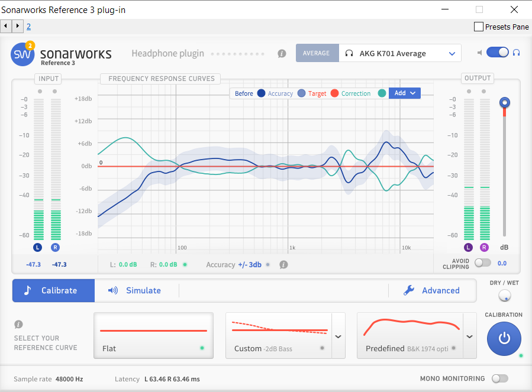
Task: Click the Accuracy +/-3db value
Action: (250, 264)
